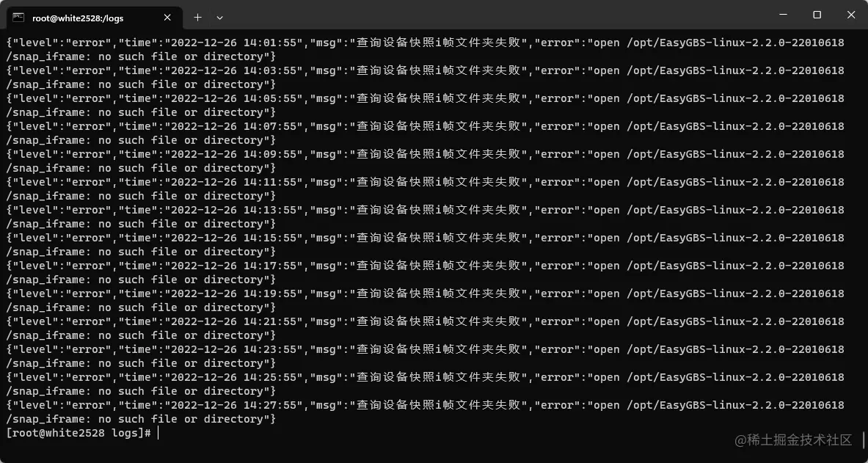
Task: Click the Chinese msg text in the 14:21:55 entry
Action: 439,321
